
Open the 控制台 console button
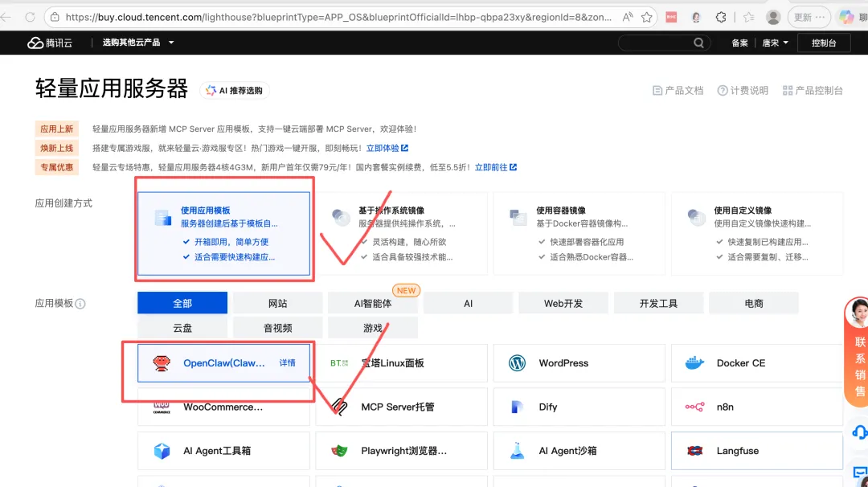click(824, 43)
